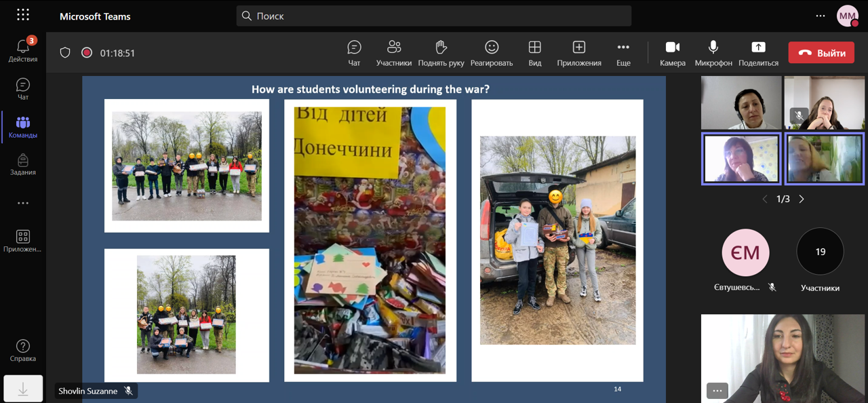Select the ЄМ participant avatar
This screenshot has height=403, width=868.
pyautogui.click(x=746, y=252)
